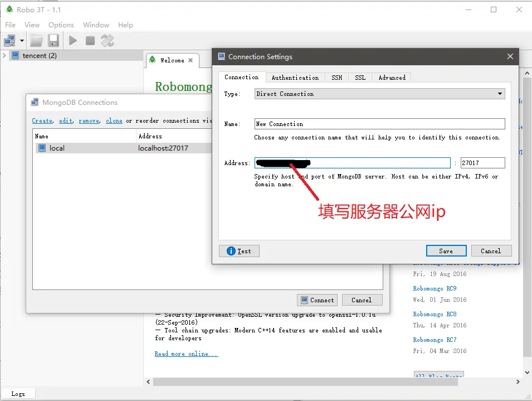Click the port 27017 input field
Screen dimensions: 532x401
pos(483,163)
